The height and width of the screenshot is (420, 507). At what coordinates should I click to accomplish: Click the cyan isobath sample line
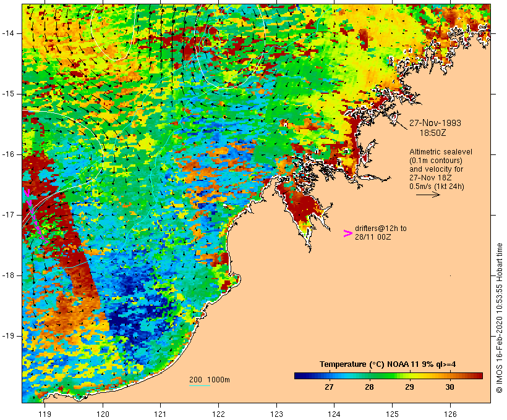click(200, 385)
